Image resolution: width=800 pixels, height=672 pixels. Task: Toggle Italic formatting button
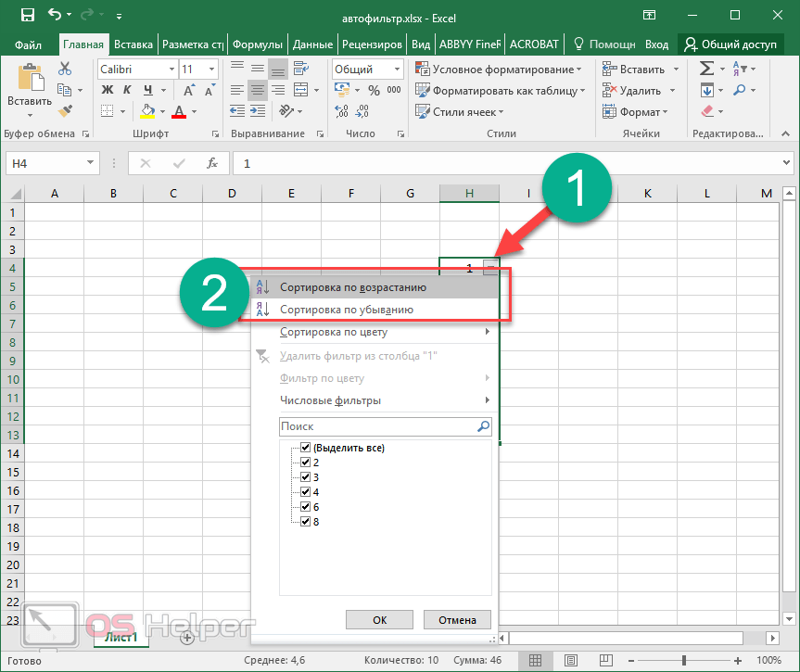point(125,90)
